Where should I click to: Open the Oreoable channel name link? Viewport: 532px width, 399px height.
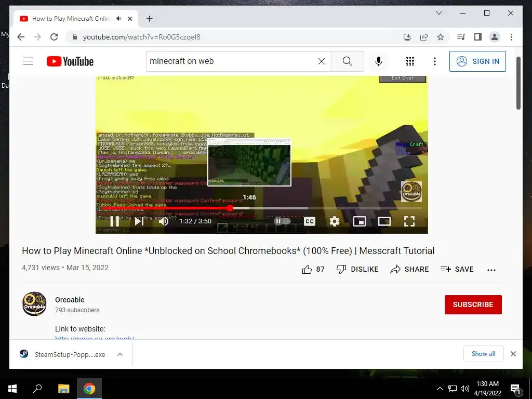pos(70,300)
